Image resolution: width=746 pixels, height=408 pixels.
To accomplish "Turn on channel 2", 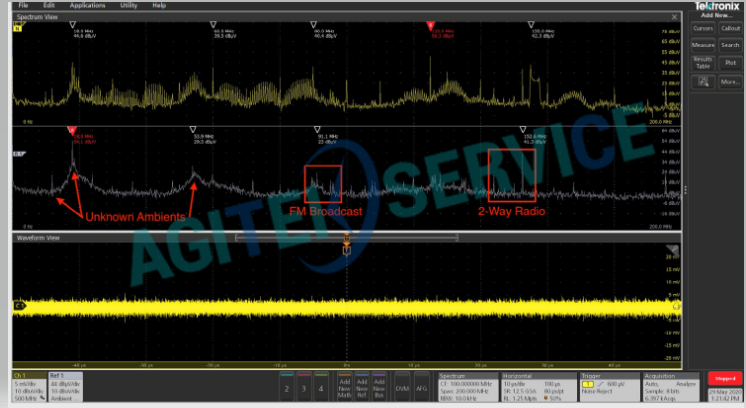I will click(x=286, y=385).
